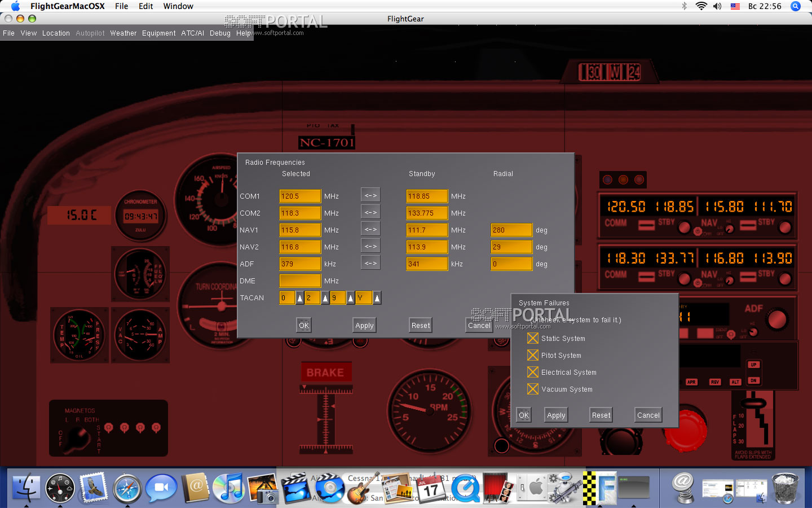Screen dimensions: 812x508
Task: Swap COM1 selected and standby frequencies
Action: [370, 195]
